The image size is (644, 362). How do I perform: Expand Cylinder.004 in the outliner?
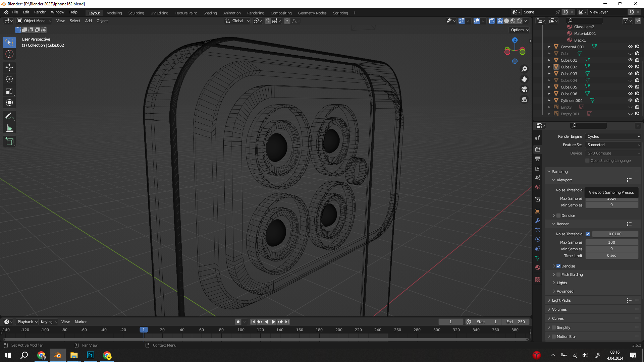549,101
